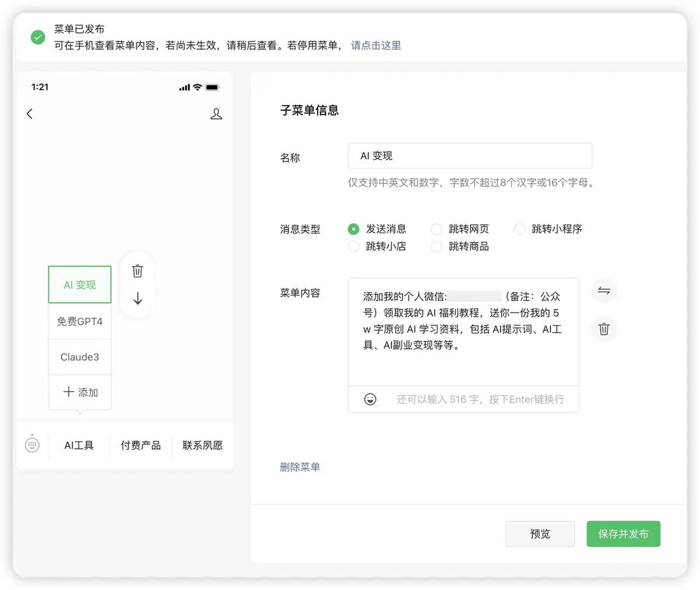Viewport: 700px width, 590px height.
Task: Click the 删除菜单 link
Action: 300,467
